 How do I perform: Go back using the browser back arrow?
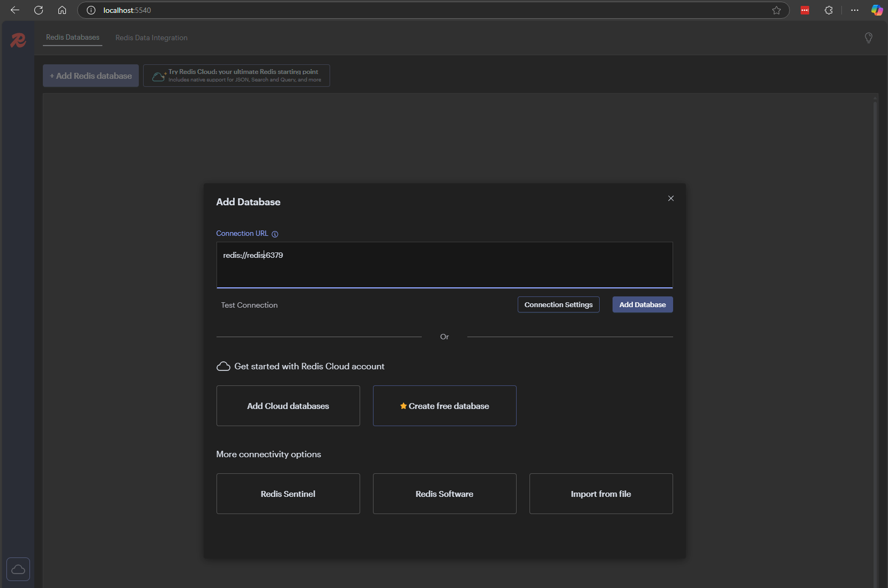[x=15, y=10]
